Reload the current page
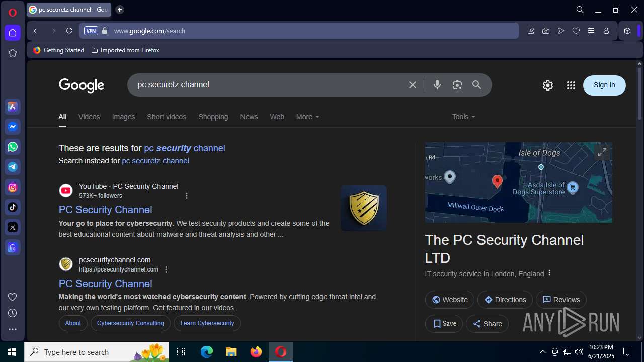 point(69,31)
